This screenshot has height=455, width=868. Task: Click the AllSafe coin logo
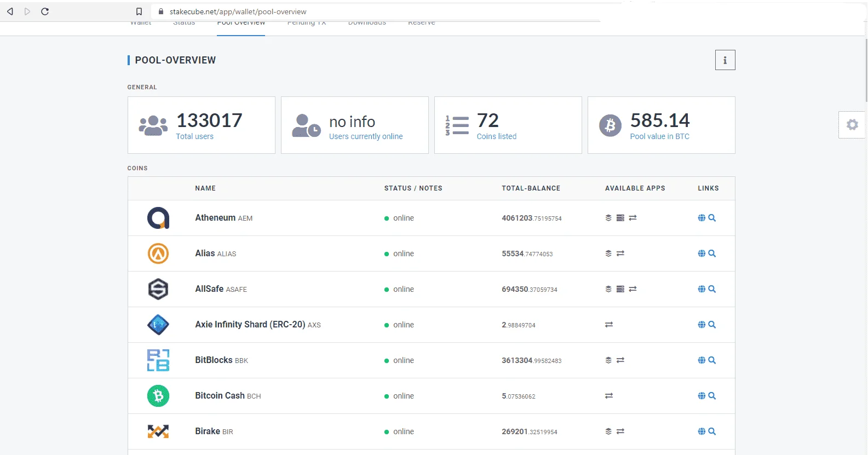click(x=158, y=289)
